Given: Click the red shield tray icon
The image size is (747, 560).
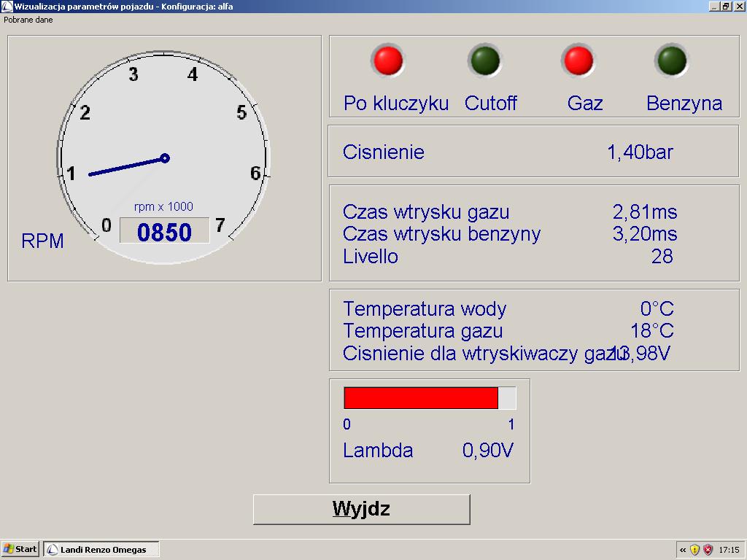Looking at the screenshot, I should [x=708, y=550].
